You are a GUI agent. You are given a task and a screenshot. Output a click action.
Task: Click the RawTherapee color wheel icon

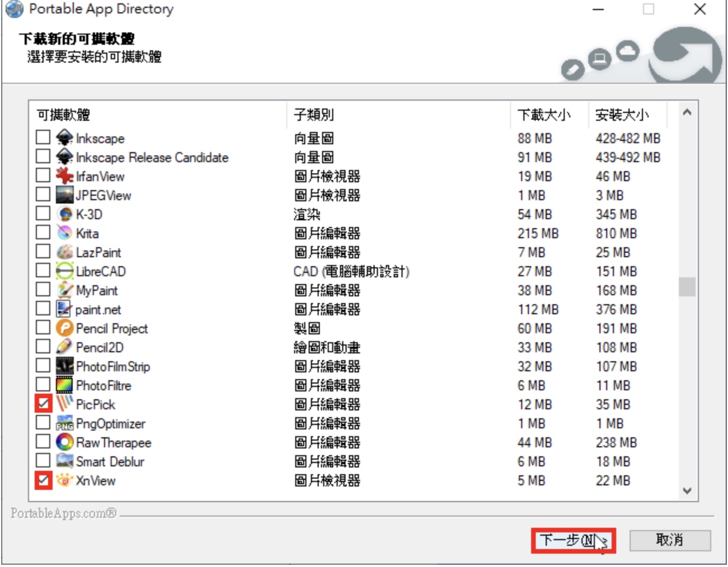coord(64,442)
